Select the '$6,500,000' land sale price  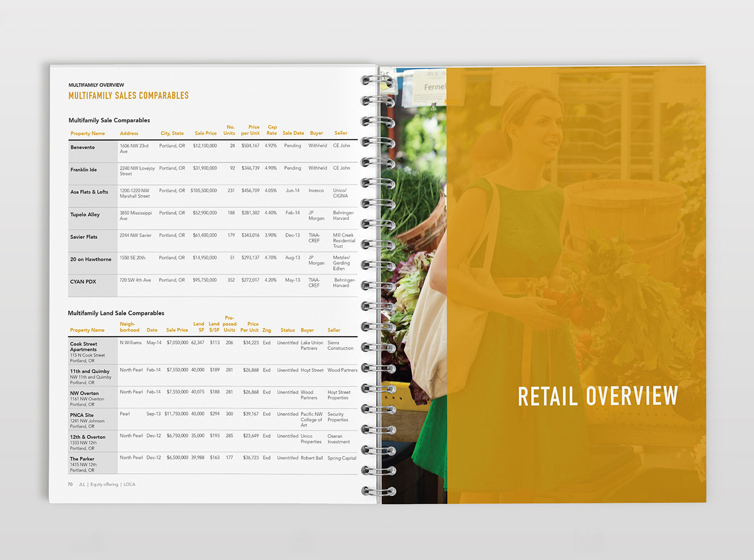point(177,458)
